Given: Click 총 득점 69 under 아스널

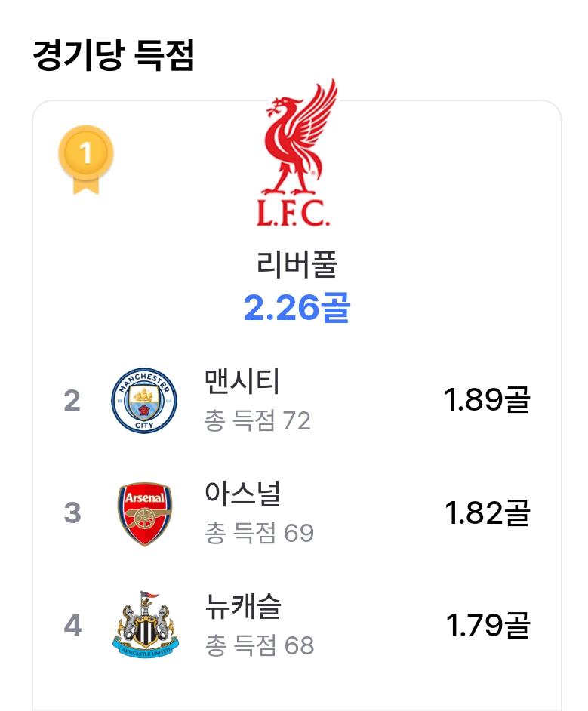Looking at the screenshot, I should [260, 532].
